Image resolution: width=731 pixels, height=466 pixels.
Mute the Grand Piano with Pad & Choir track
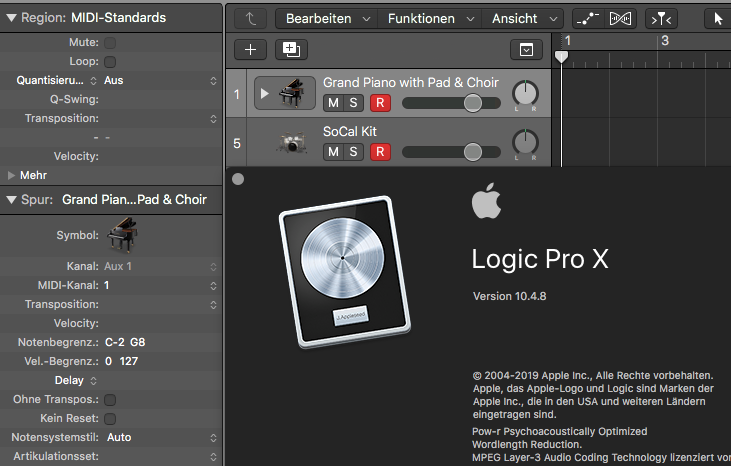coord(333,103)
